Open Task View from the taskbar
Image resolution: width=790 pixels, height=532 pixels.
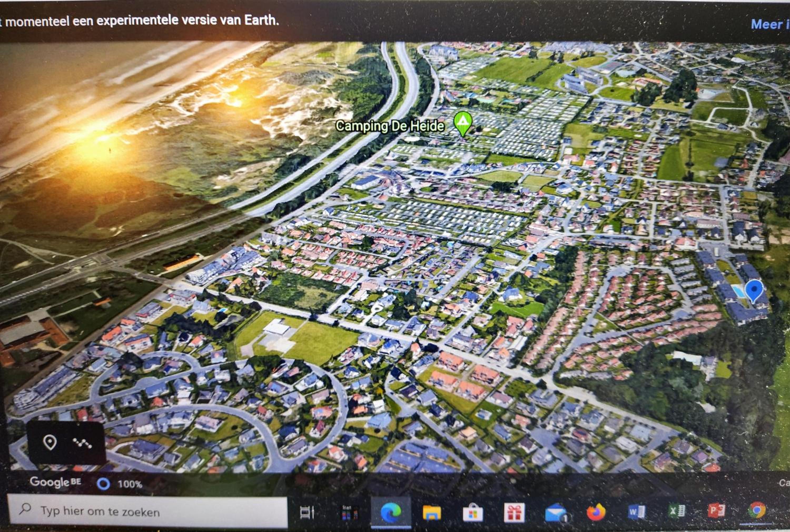coord(307,512)
